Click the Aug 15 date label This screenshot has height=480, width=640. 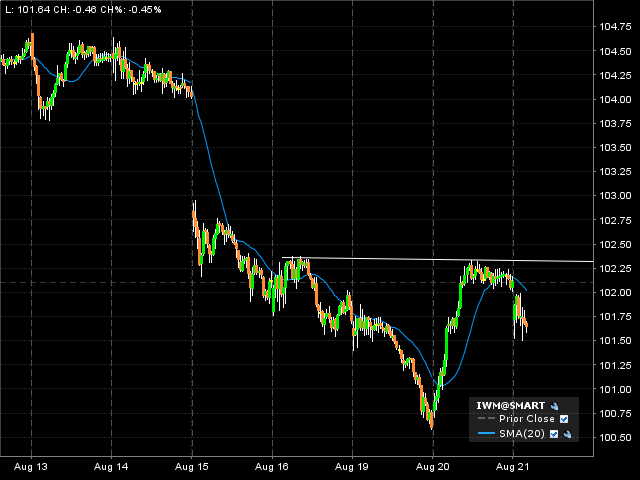click(x=191, y=467)
